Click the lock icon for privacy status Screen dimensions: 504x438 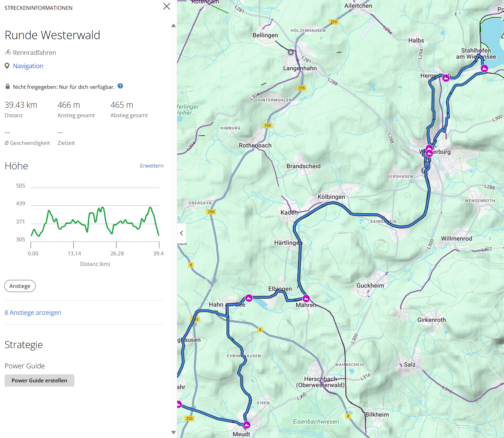tap(8, 86)
